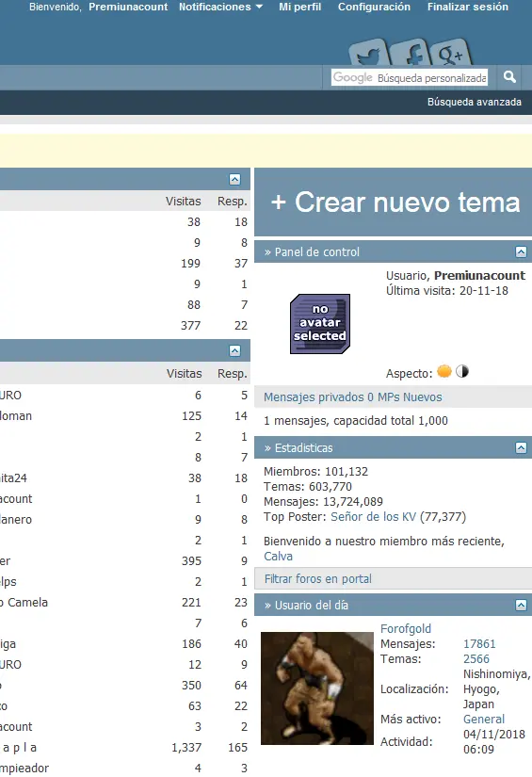Collapse the Panel de control section
This screenshot has width=532, height=777.
(521, 251)
